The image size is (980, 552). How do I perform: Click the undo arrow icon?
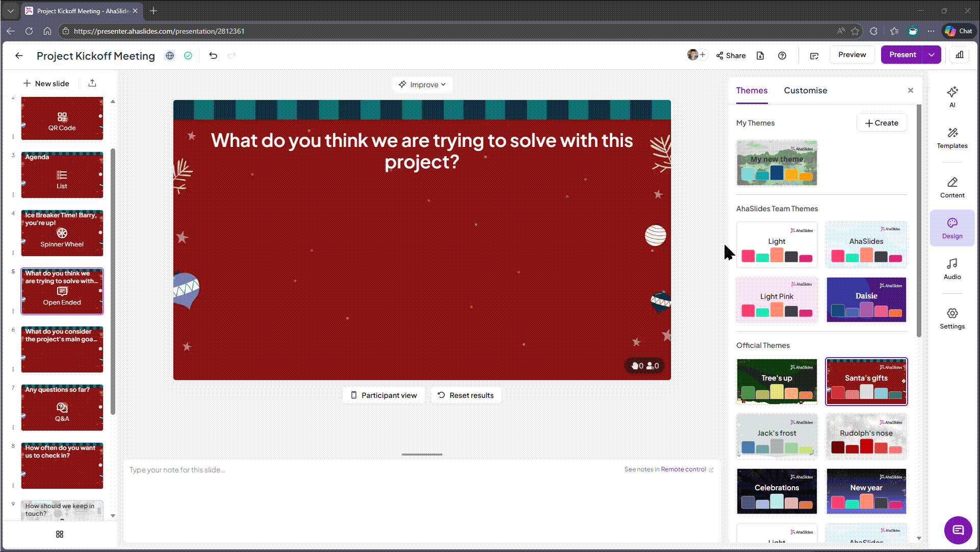click(x=213, y=56)
